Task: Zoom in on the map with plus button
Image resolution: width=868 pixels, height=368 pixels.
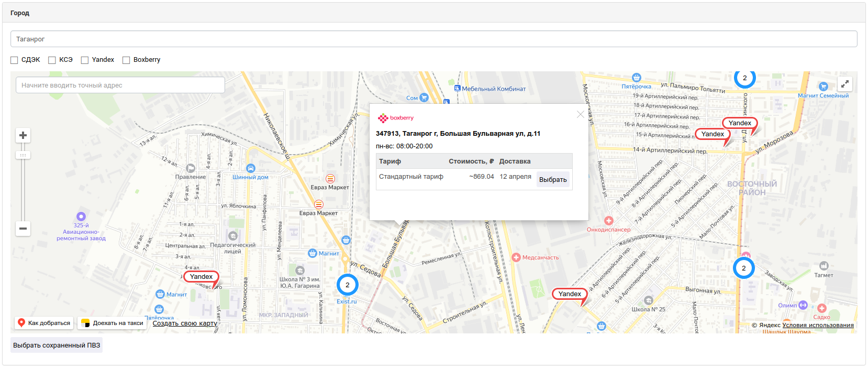Action: 23,135
